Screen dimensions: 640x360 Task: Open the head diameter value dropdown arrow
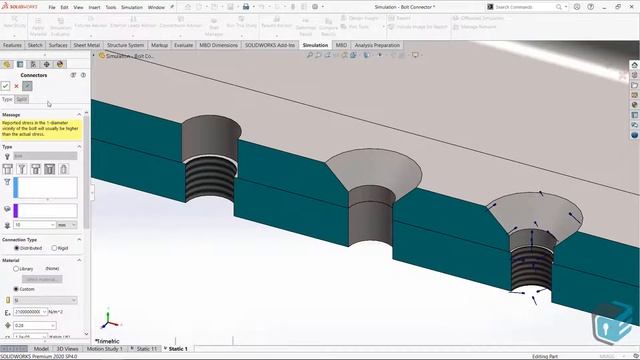tap(53, 225)
